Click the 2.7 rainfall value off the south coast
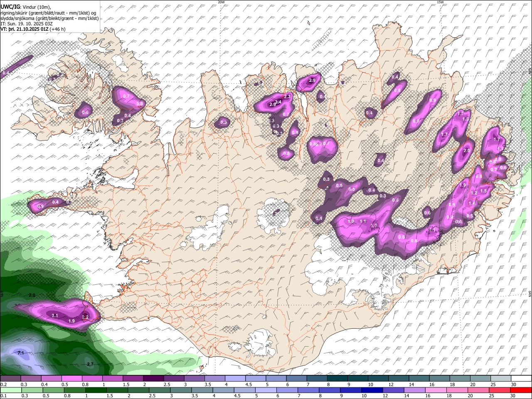 (90, 364)
